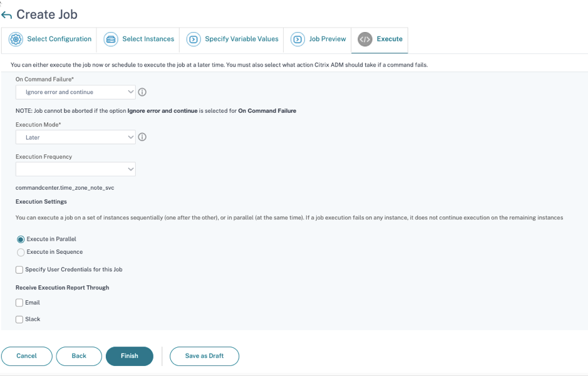Click the commandcenter.time_zone_note_svc text
The height and width of the screenshot is (376, 588).
pos(65,187)
